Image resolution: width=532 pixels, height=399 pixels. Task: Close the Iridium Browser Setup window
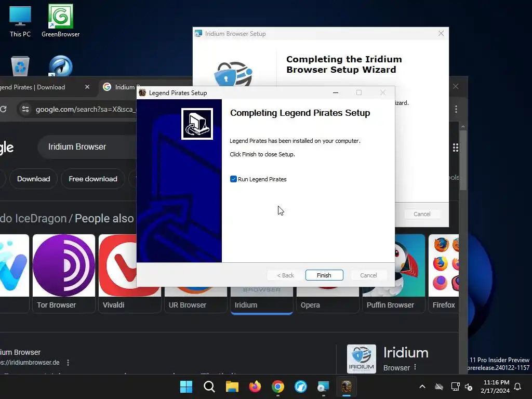(x=441, y=33)
